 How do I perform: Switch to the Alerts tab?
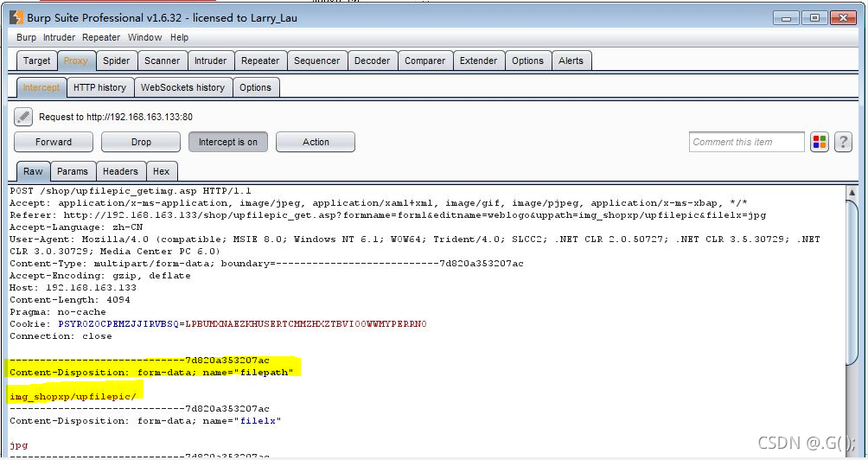click(571, 61)
